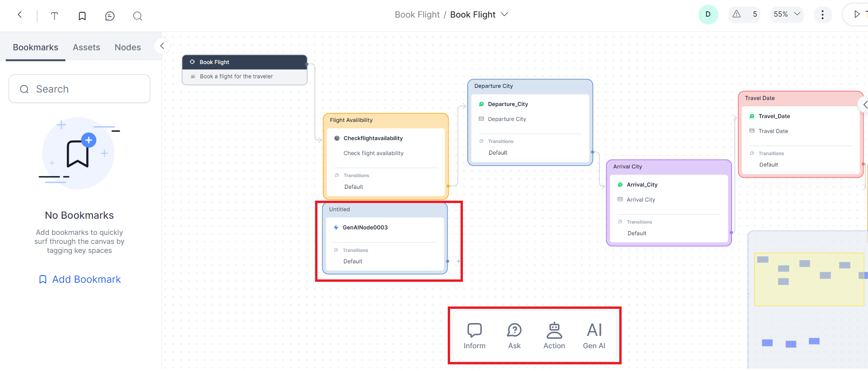Open the comments icon in toolbar

pos(110,16)
